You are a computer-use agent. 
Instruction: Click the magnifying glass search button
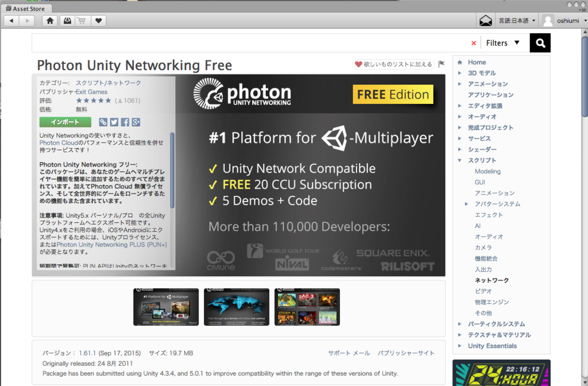(x=540, y=43)
